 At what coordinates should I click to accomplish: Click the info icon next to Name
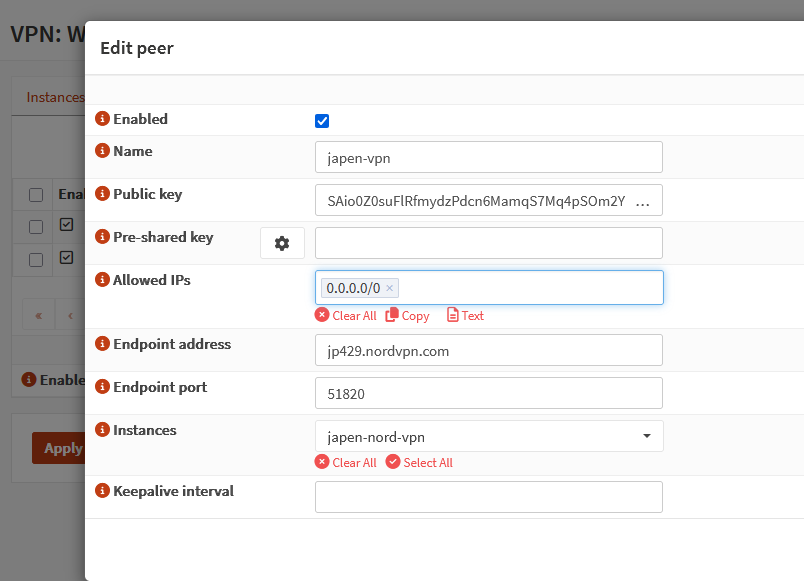(x=101, y=151)
